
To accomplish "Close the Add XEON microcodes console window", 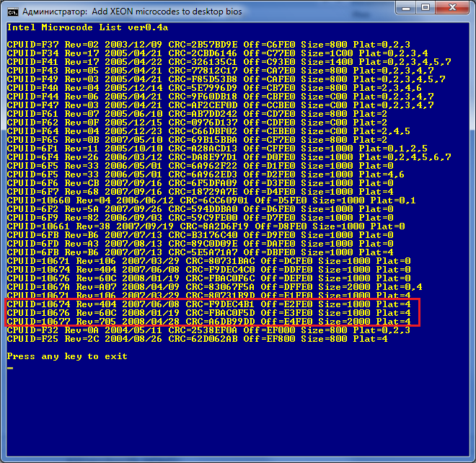I will tap(452, 8).
